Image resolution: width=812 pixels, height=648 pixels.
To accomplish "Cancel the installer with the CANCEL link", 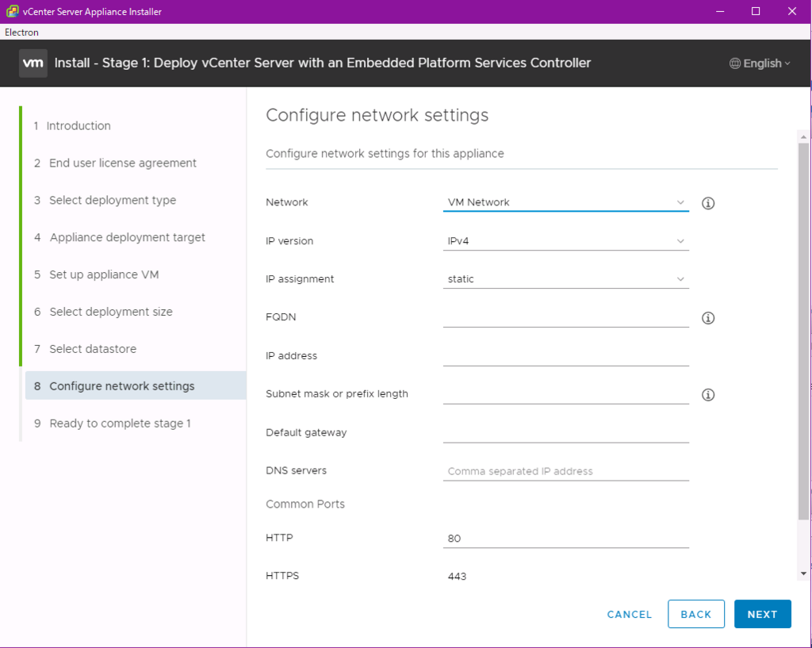I will tap(629, 615).
